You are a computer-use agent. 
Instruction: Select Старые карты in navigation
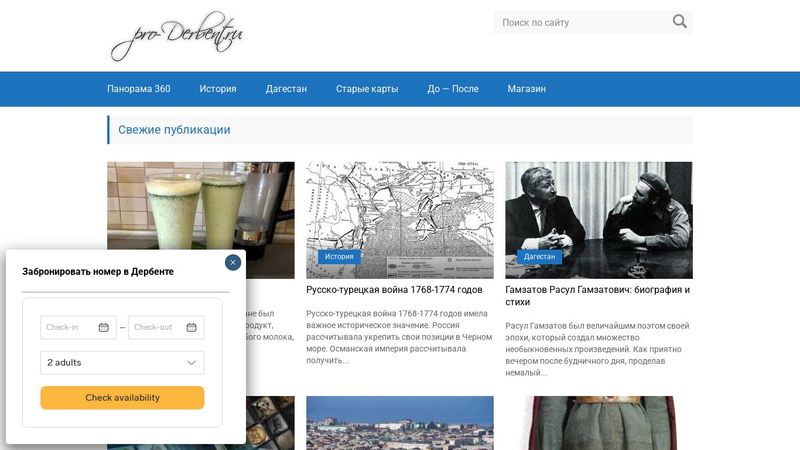tap(367, 89)
